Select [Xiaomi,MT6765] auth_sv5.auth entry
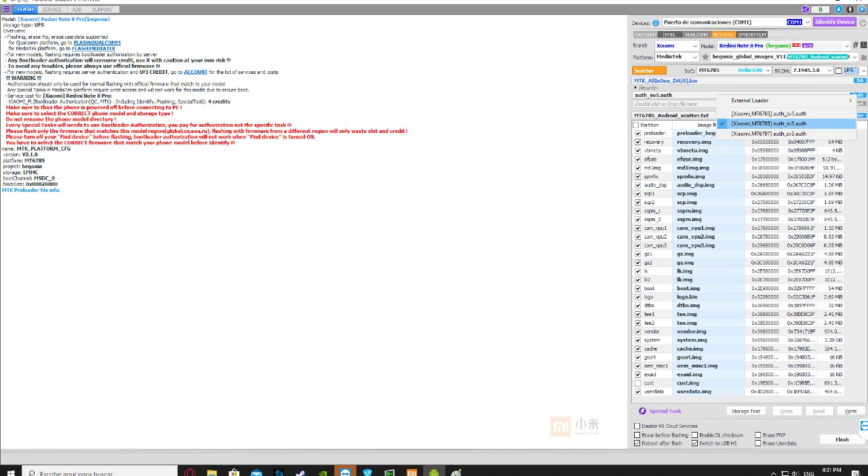 [786, 113]
